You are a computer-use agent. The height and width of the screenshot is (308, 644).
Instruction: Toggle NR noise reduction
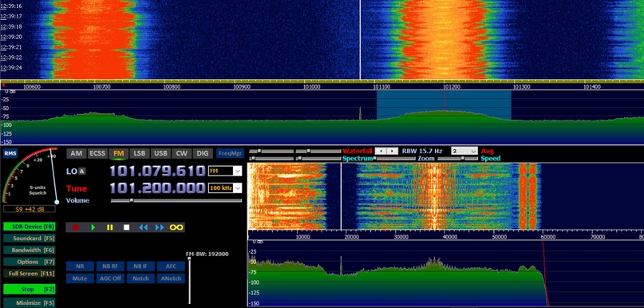80,267
